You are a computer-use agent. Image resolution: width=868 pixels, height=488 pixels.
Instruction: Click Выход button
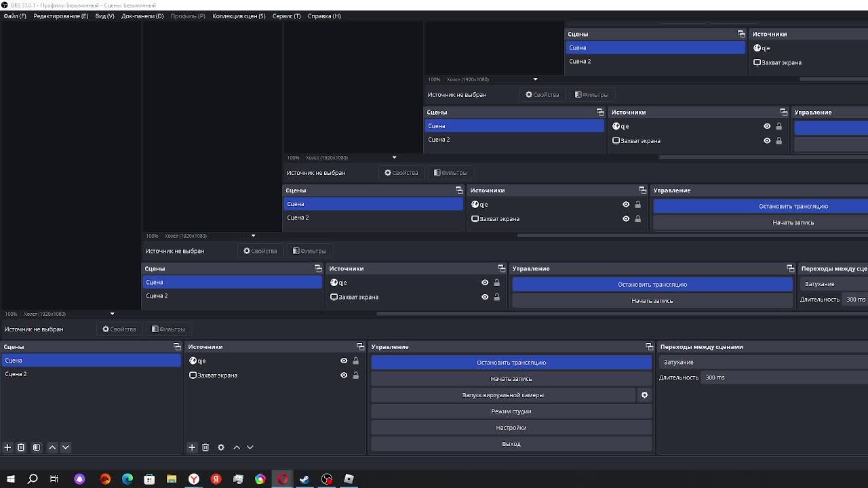(511, 444)
